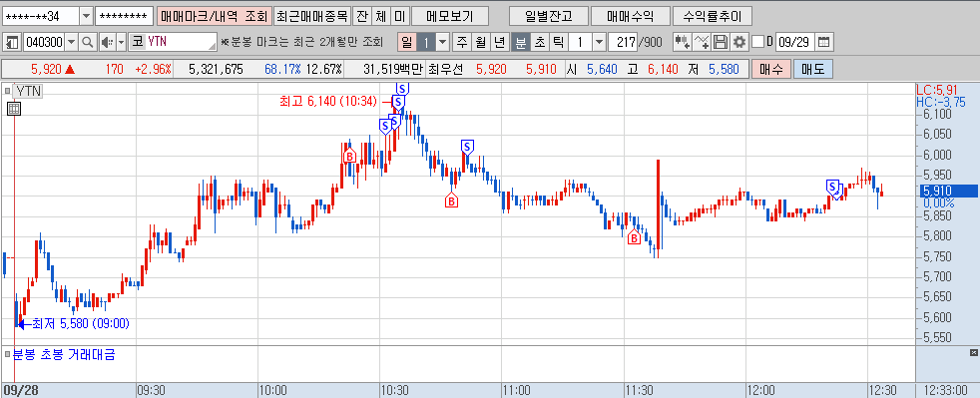This screenshot has height=398, width=980.
Task: Click the 31,519백만 trade amount text
Action: [393, 69]
